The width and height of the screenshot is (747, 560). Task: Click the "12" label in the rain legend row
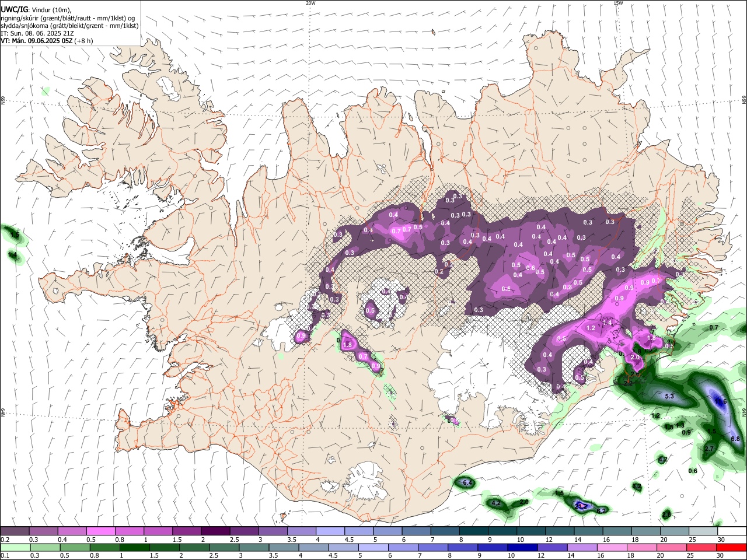[x=541, y=555]
